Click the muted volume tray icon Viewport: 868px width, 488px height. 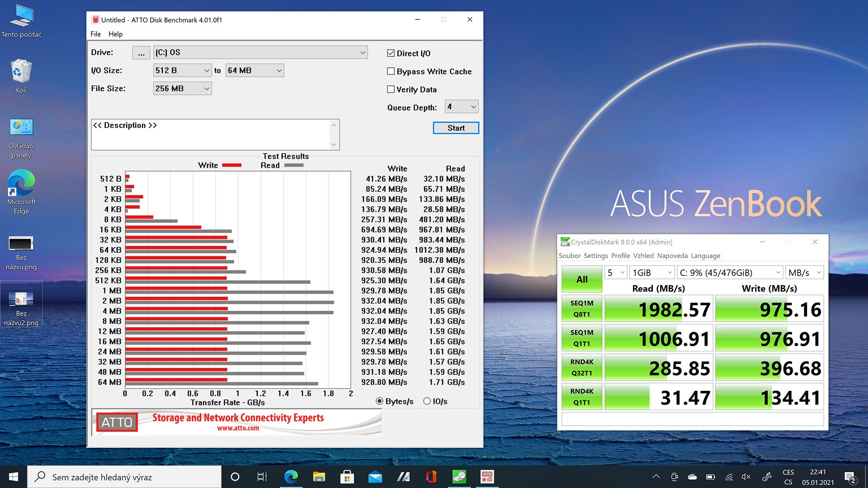746,477
